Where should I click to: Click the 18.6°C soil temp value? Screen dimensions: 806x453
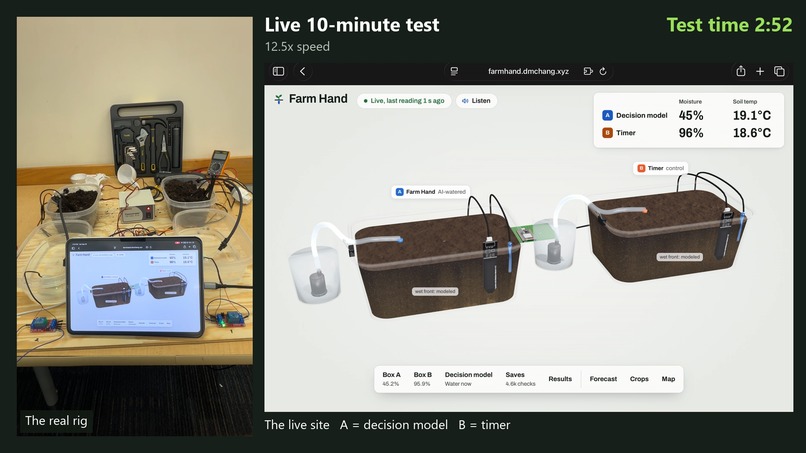coord(752,133)
